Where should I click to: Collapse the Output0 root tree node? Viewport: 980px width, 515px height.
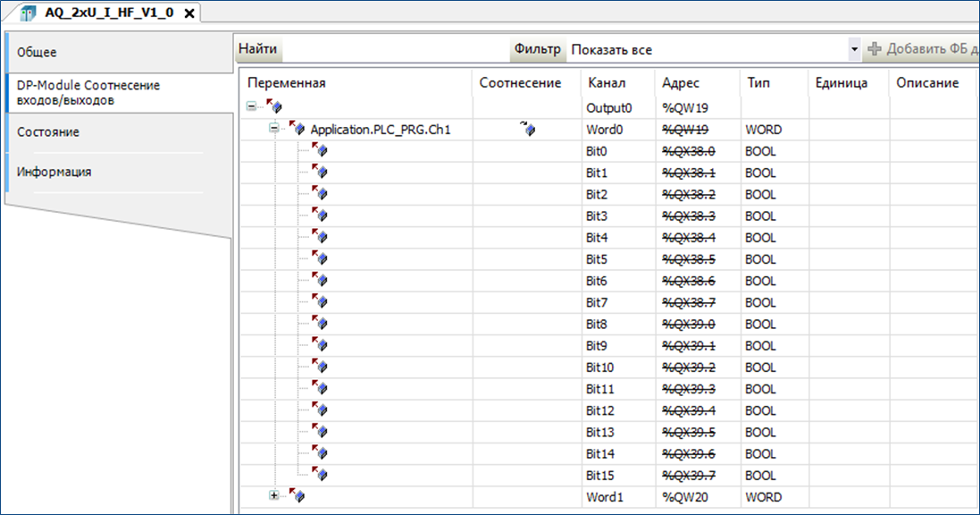tap(253, 107)
